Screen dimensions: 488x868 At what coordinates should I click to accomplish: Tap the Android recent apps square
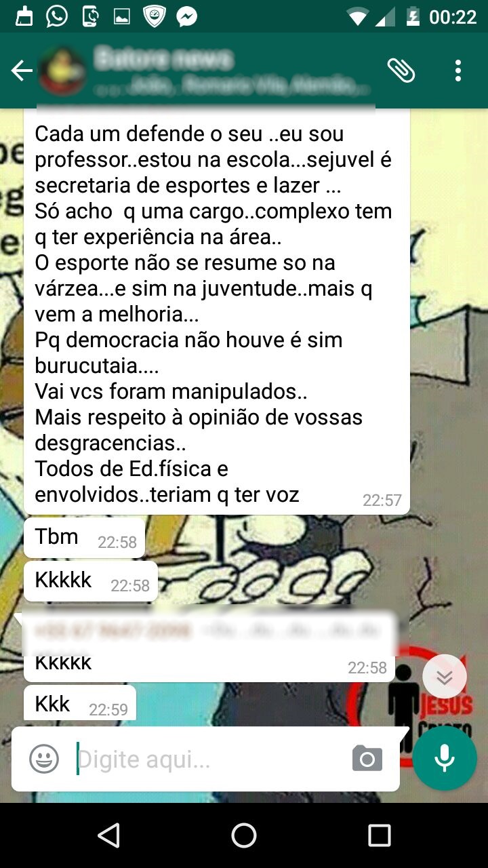pyautogui.click(x=380, y=835)
